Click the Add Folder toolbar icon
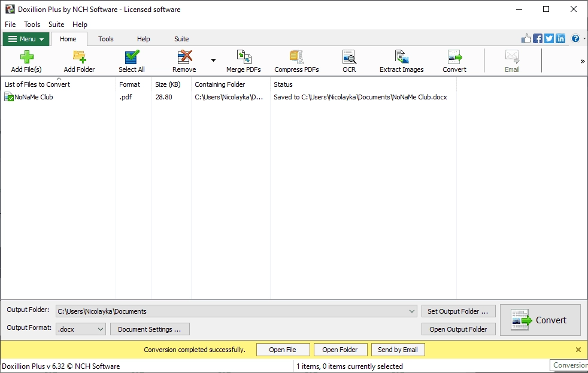The width and height of the screenshot is (588, 373). point(79,61)
